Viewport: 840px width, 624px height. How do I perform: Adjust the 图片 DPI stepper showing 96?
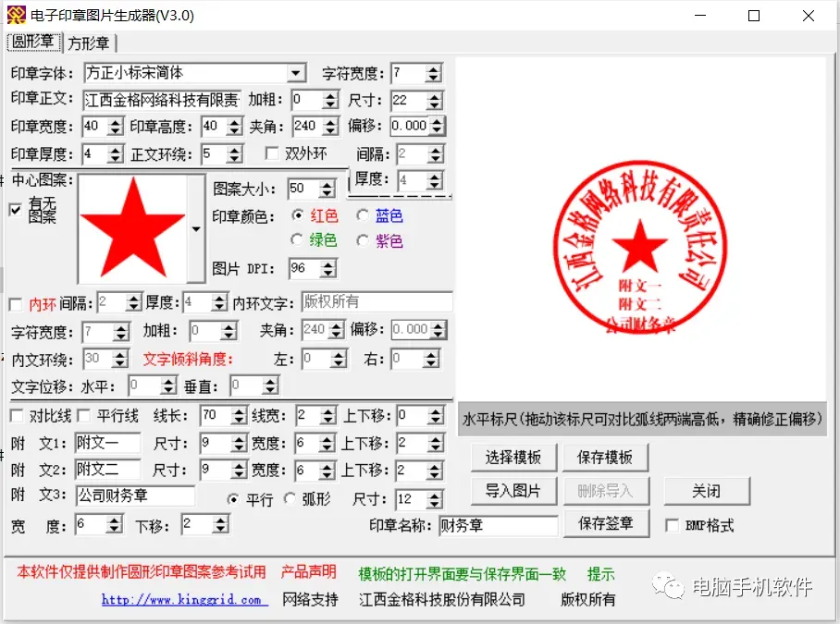(313, 268)
